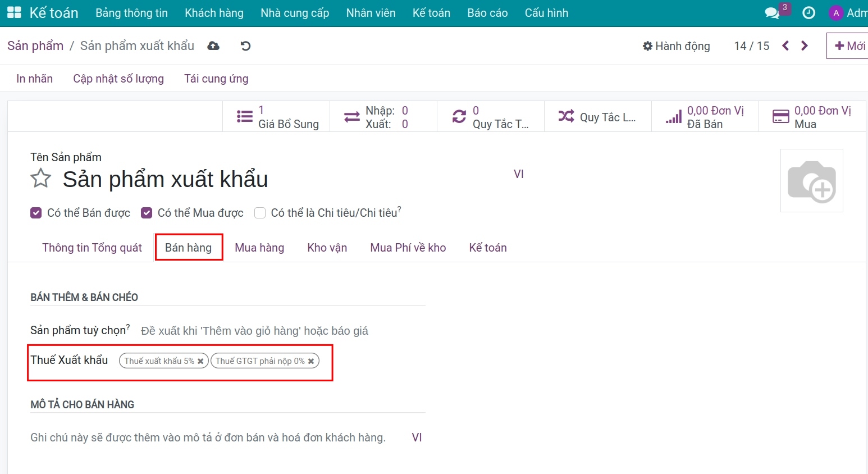Viewport: 868px width, 474px height.
Task: Open the Nhân viên menu
Action: point(371,13)
